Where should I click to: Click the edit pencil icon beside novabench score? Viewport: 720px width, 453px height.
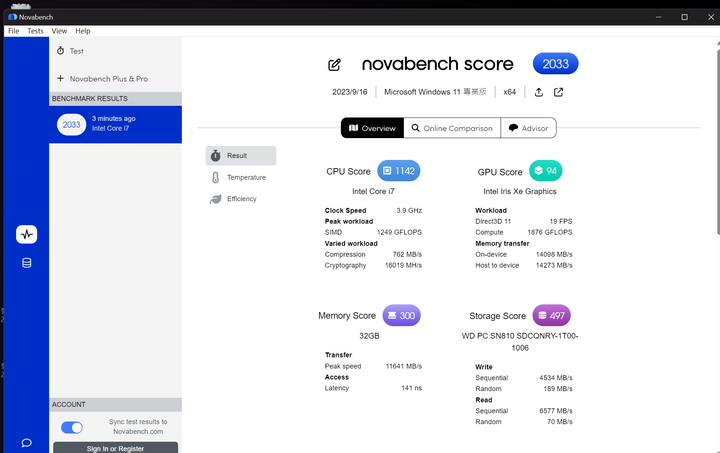point(334,65)
